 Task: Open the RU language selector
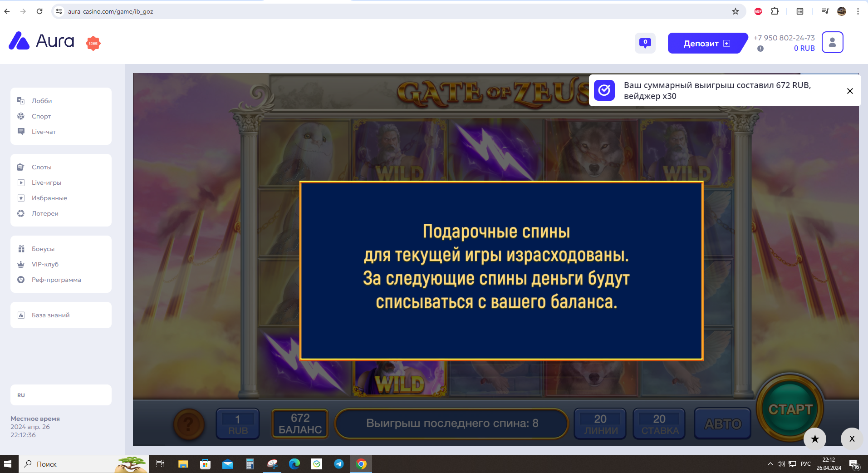pyautogui.click(x=61, y=395)
